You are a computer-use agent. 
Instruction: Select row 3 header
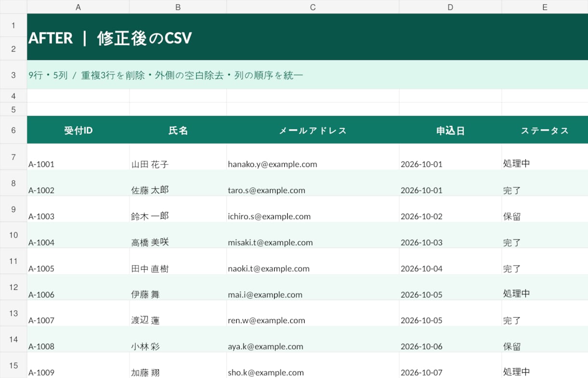(x=13, y=75)
